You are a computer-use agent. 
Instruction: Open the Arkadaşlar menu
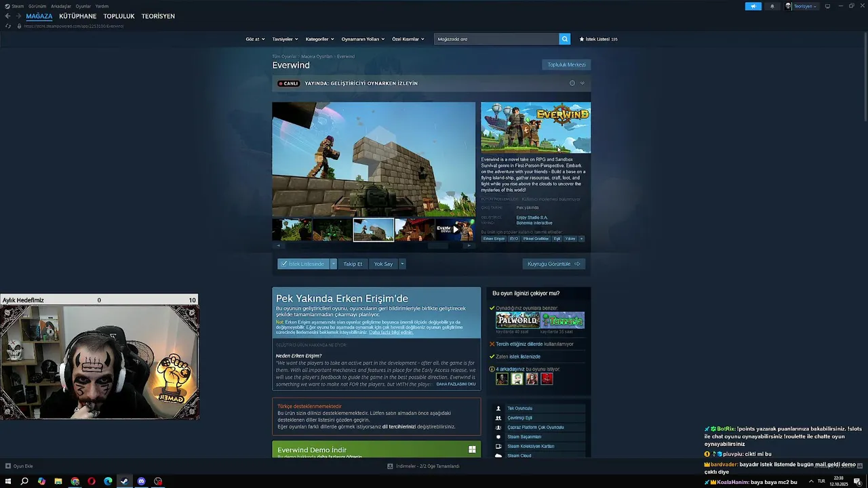pos(61,6)
